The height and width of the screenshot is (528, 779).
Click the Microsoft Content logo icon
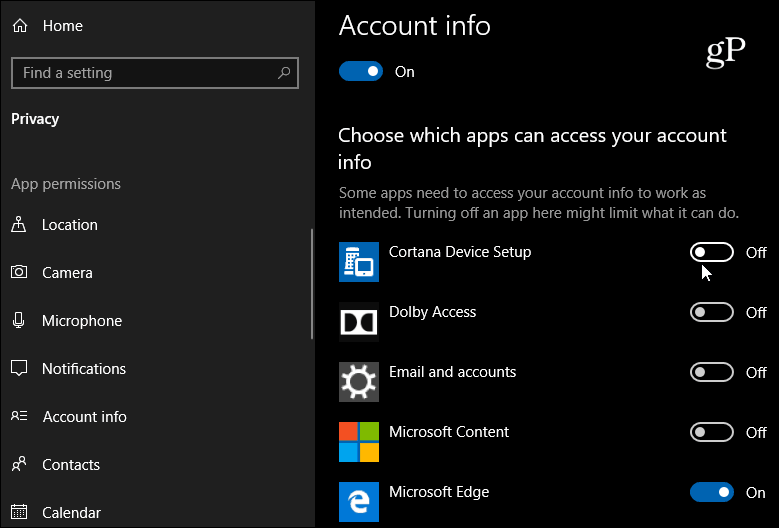point(359,442)
